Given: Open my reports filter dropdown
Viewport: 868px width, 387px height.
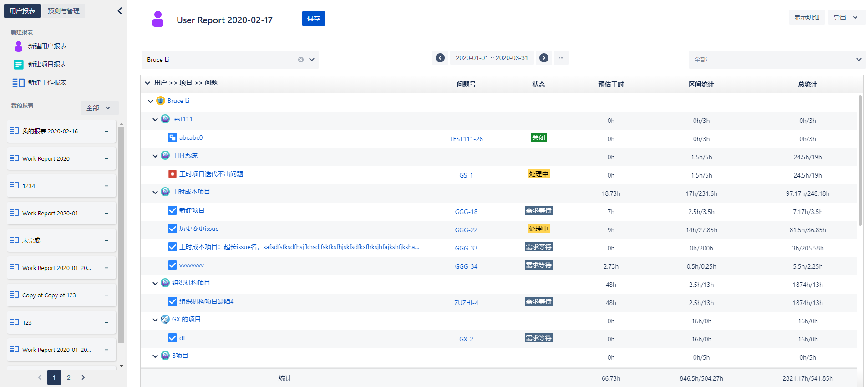Looking at the screenshot, I should pyautogui.click(x=99, y=108).
